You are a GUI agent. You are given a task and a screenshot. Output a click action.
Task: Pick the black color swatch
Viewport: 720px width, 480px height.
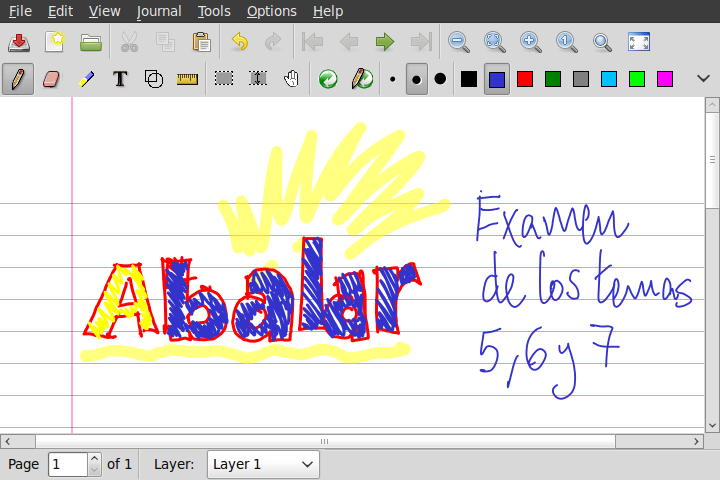tap(469, 79)
